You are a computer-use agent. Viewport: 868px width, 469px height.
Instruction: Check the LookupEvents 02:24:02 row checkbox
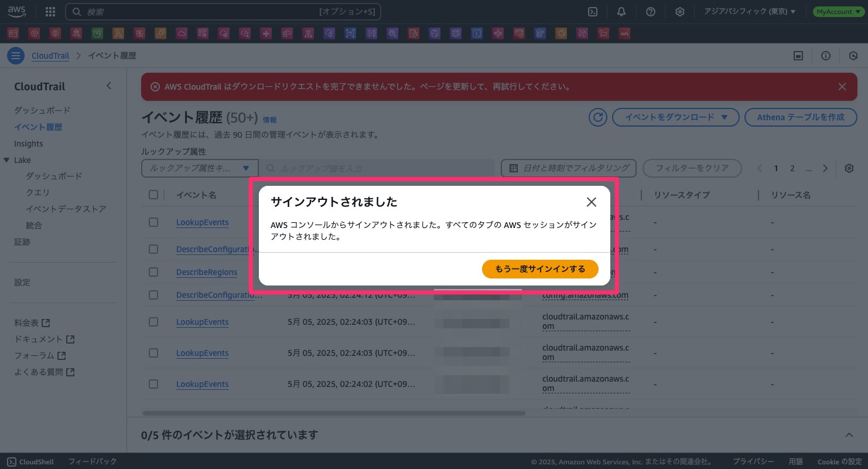(x=153, y=384)
